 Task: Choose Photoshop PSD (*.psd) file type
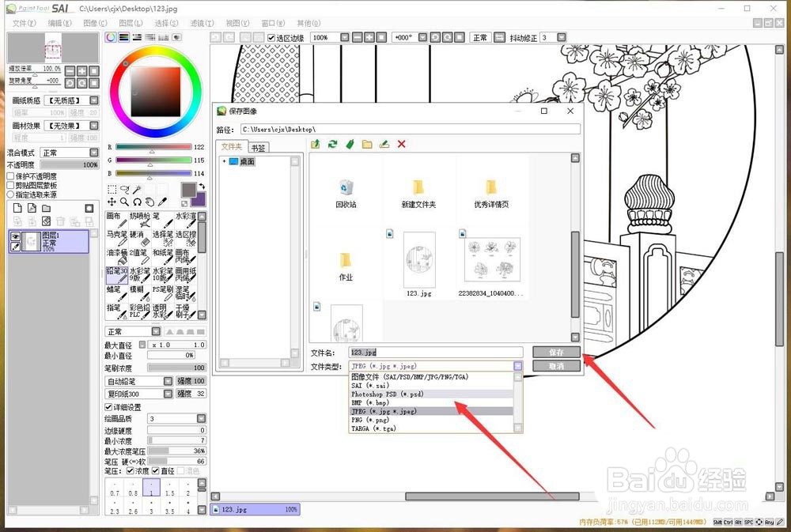[x=431, y=394]
